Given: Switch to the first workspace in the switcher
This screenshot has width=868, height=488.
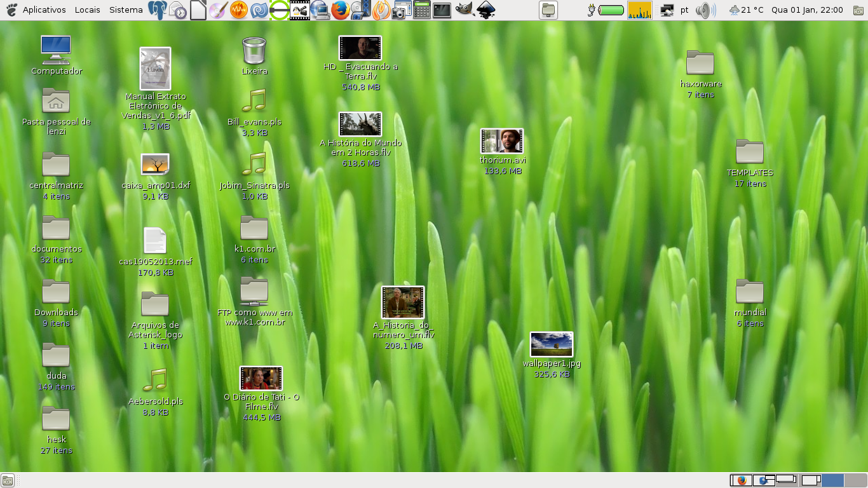Looking at the screenshot, I should (741, 480).
